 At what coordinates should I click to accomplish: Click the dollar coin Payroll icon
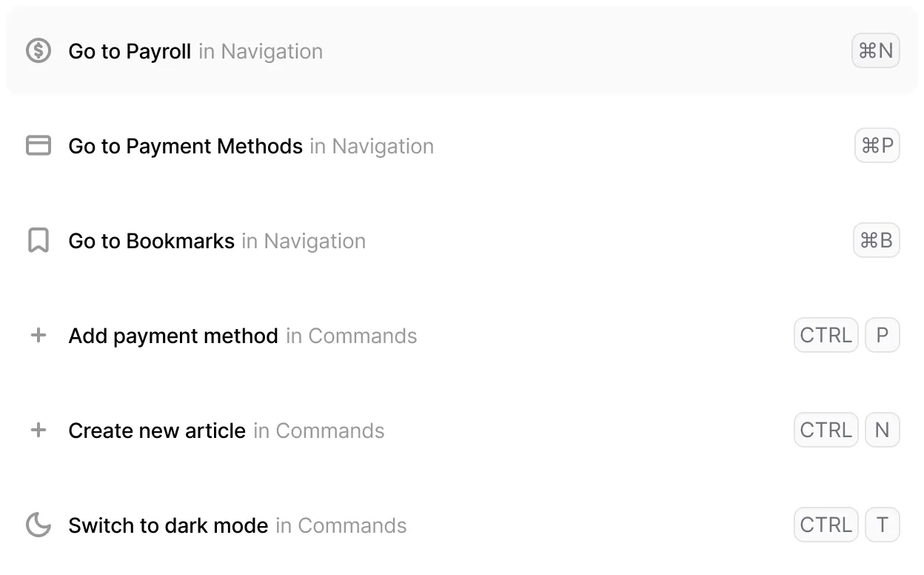(38, 51)
